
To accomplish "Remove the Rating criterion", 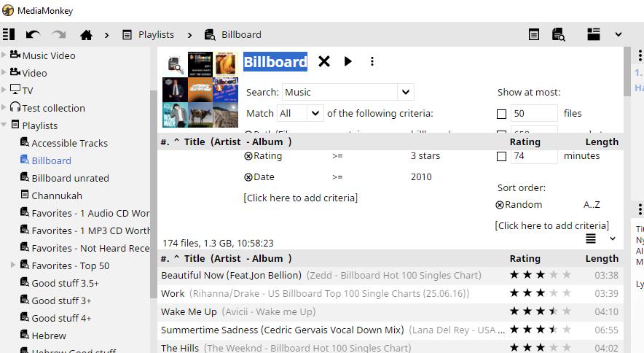I will [248, 156].
